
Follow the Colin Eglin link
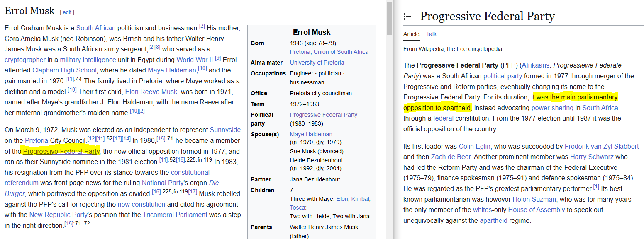(475, 146)
